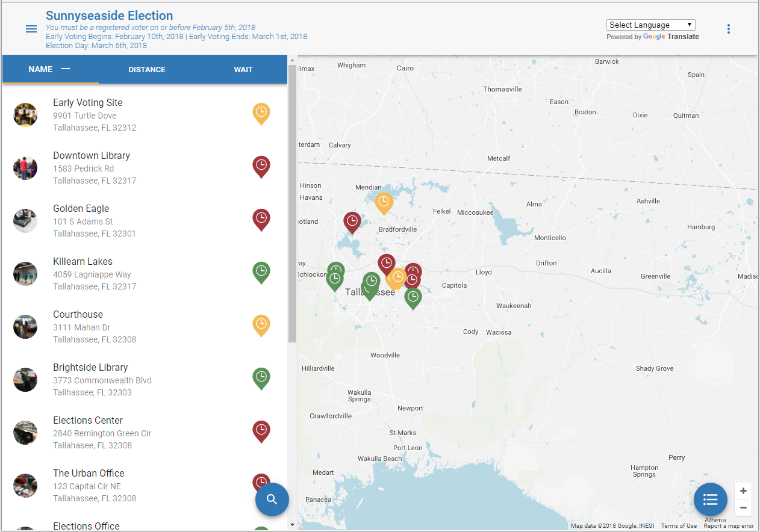Open the Downtown Library thumbnail photo

tap(25, 168)
